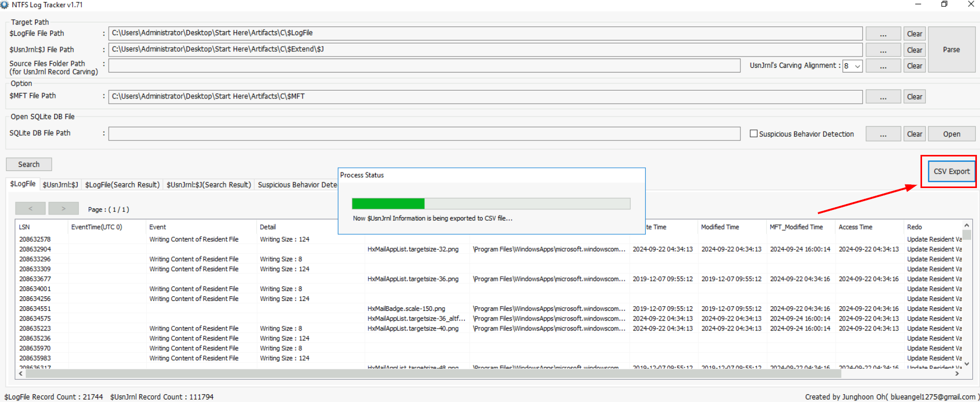Click the NTFS Log Tracker title bar icon
980x402 pixels.
[5, 5]
